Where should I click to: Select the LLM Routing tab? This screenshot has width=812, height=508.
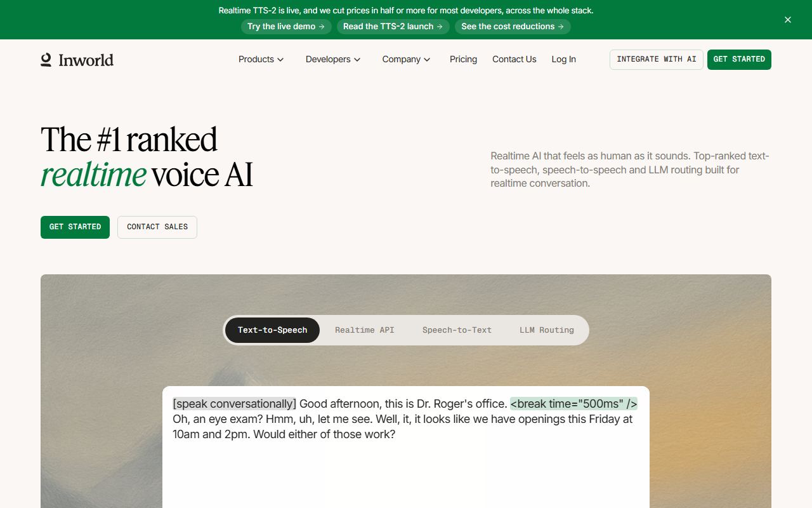point(547,330)
